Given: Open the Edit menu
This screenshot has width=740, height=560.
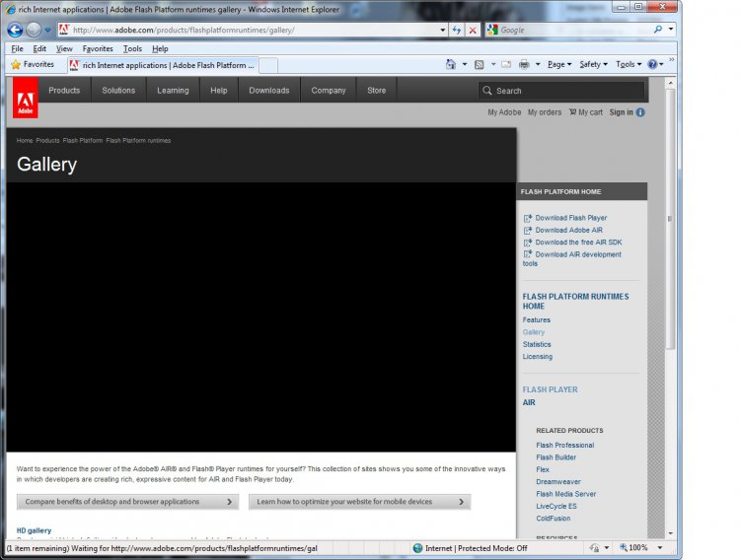Looking at the screenshot, I should pyautogui.click(x=39, y=48).
